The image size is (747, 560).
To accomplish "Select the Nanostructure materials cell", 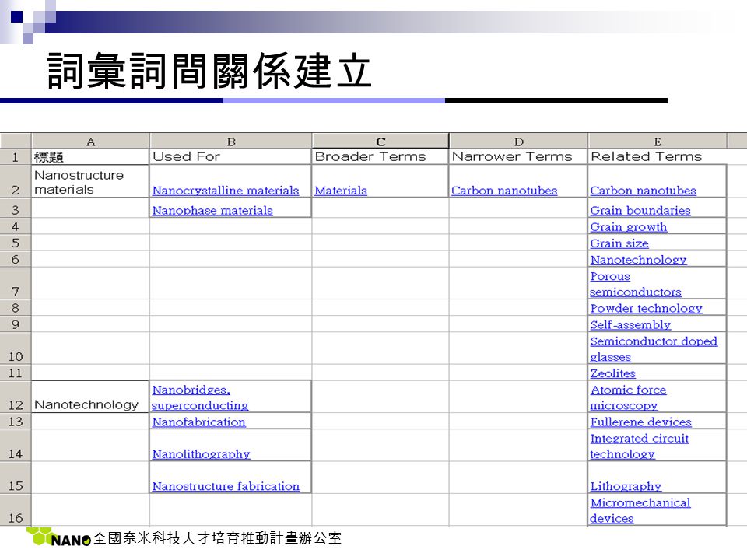I will (90, 181).
